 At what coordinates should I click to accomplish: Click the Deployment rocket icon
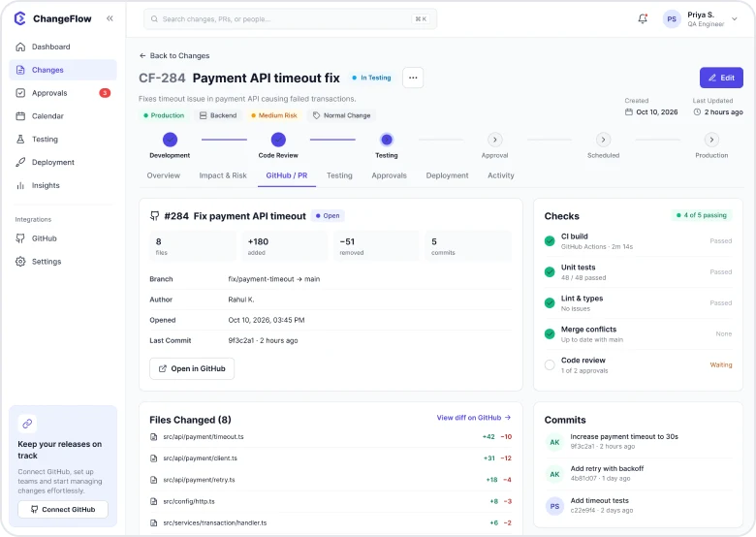coord(20,163)
